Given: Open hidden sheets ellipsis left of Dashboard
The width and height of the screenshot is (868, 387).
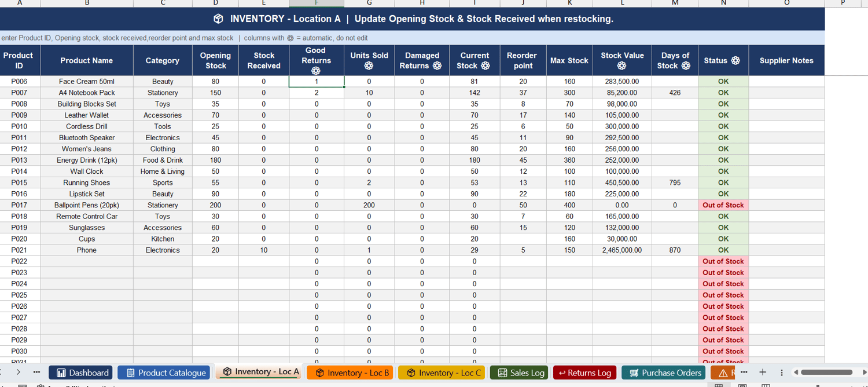Looking at the screenshot, I should tap(36, 372).
